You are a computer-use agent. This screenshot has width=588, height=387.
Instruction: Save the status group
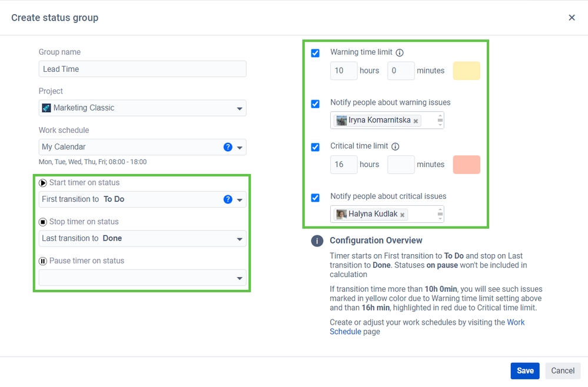[525, 371]
